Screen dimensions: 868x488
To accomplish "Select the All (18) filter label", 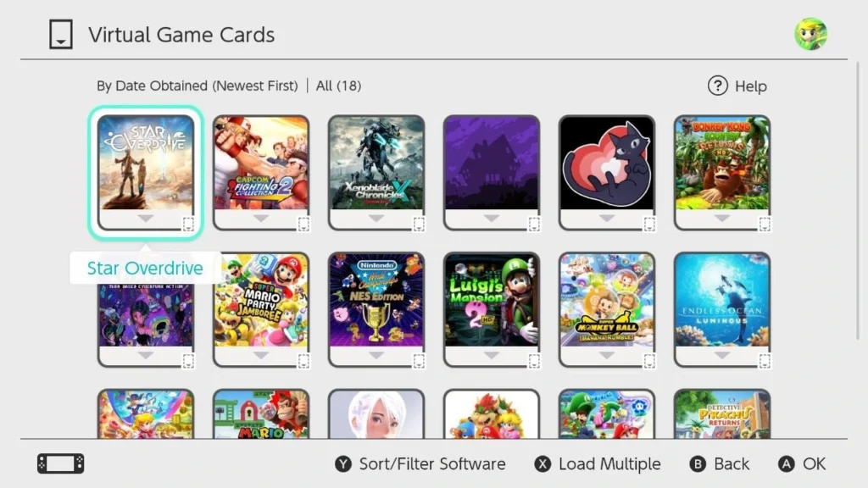I will (x=338, y=86).
